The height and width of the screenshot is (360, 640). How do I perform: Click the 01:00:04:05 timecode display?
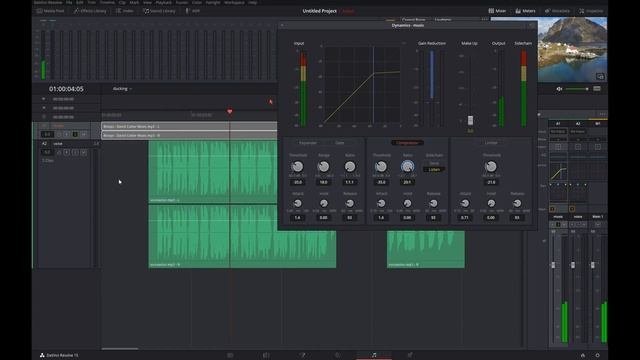click(x=66, y=89)
